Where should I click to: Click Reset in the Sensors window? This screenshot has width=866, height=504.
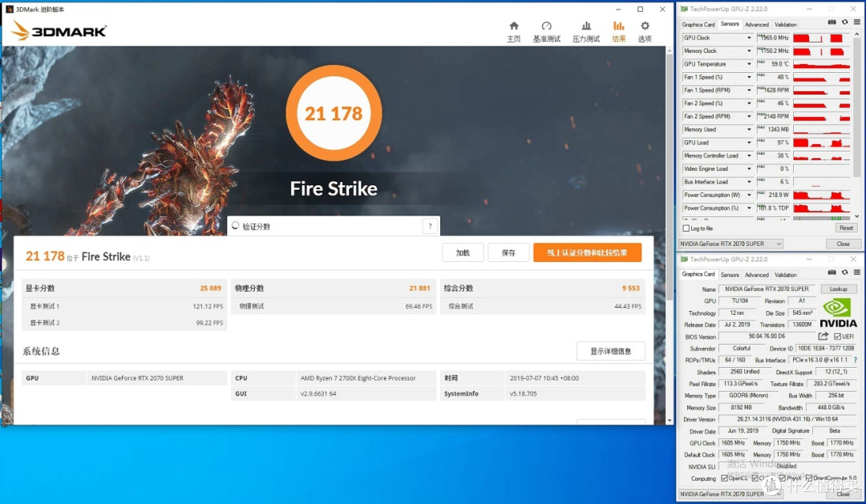click(x=846, y=228)
